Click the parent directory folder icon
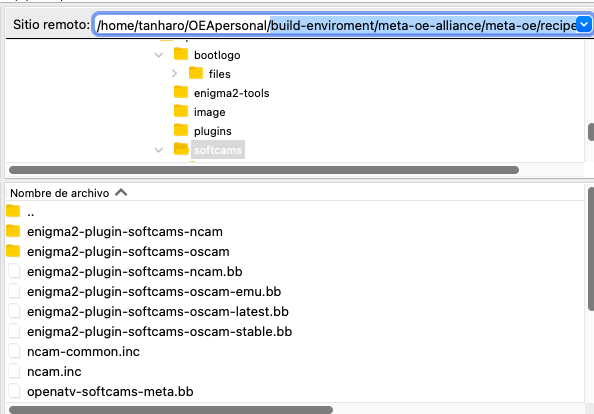594x414 pixels. click(13, 211)
